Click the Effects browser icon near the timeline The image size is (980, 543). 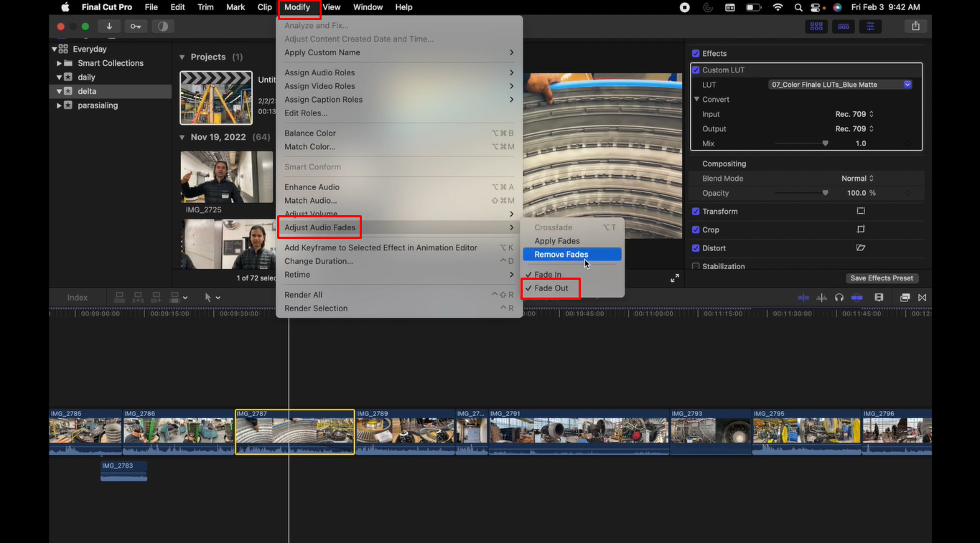904,297
